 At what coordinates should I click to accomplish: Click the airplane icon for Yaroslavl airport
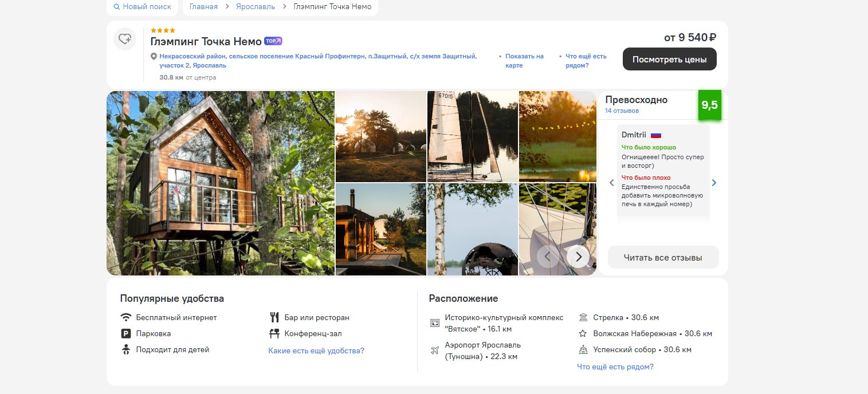[435, 350]
